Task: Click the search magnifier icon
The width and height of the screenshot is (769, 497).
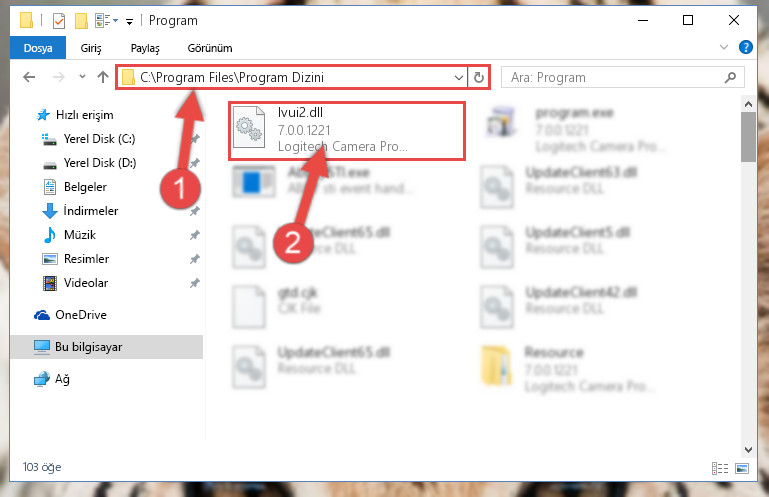Action: coord(730,78)
